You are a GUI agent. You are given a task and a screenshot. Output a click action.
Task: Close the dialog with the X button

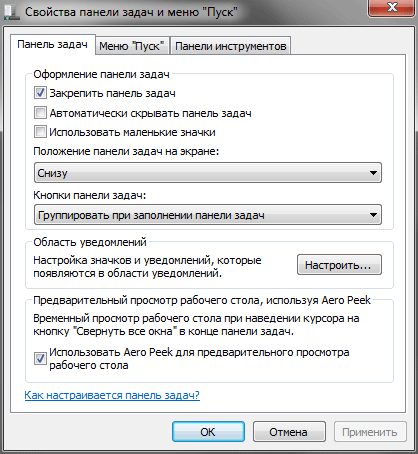coord(391,7)
